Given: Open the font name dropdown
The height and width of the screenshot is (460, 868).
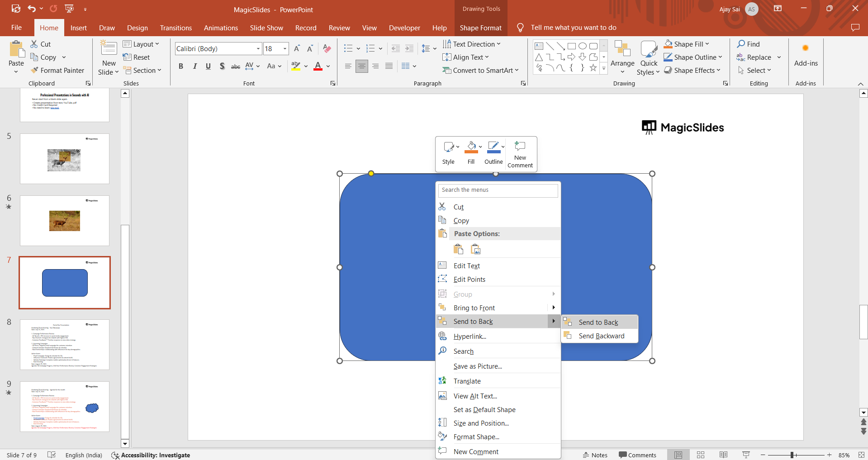Looking at the screenshot, I should tap(258, 48).
